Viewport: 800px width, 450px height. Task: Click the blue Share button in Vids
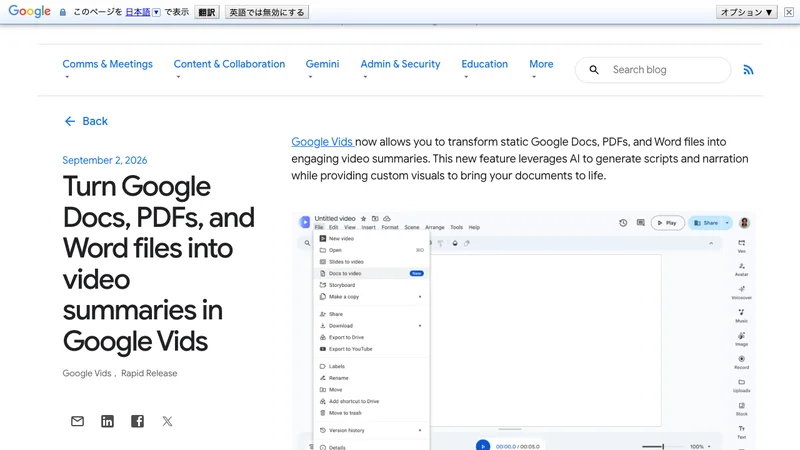point(706,223)
